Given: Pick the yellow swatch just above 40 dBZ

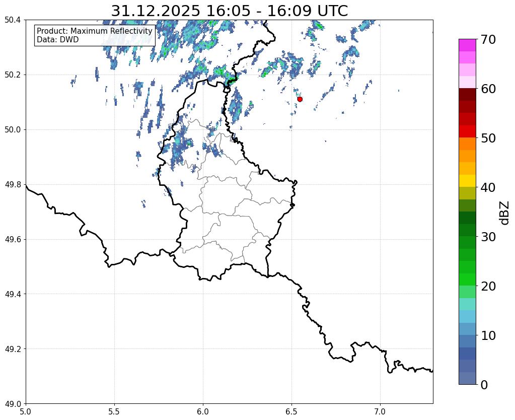Looking at the screenshot, I should [467, 181].
